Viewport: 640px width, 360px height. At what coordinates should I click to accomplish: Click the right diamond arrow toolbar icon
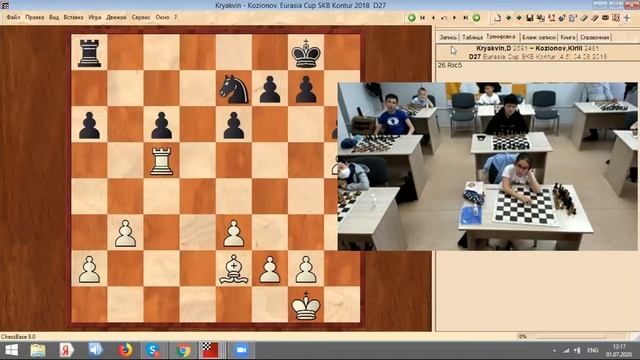(519, 18)
